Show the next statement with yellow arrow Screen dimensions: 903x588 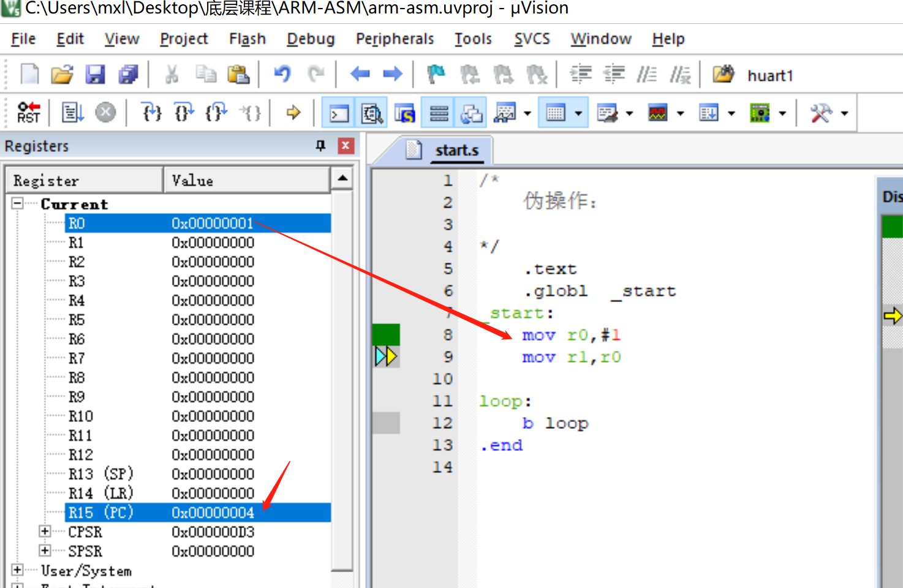click(x=293, y=113)
